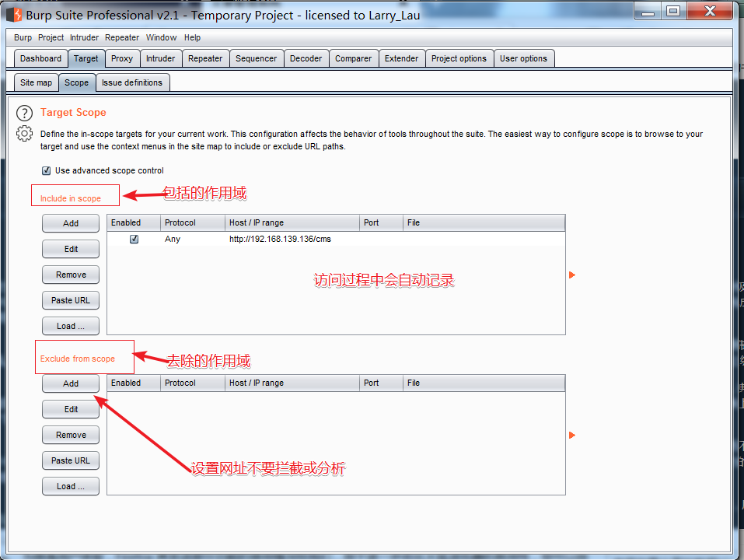
Task: Minimize the Burp Suite window
Action: point(648,12)
